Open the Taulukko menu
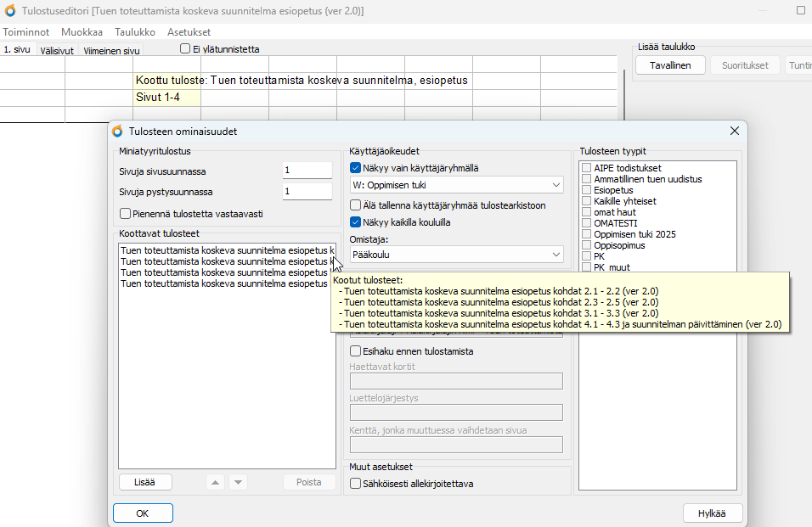812x527 pixels. pyautogui.click(x=135, y=32)
